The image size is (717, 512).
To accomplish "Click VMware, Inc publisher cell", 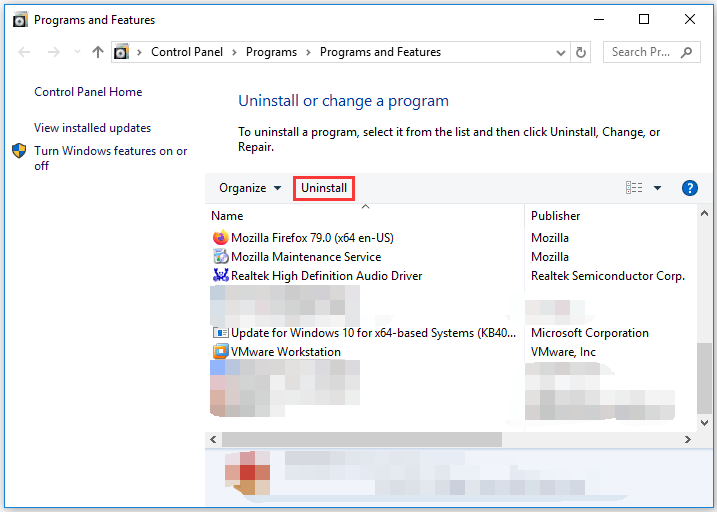I will pyautogui.click(x=563, y=352).
